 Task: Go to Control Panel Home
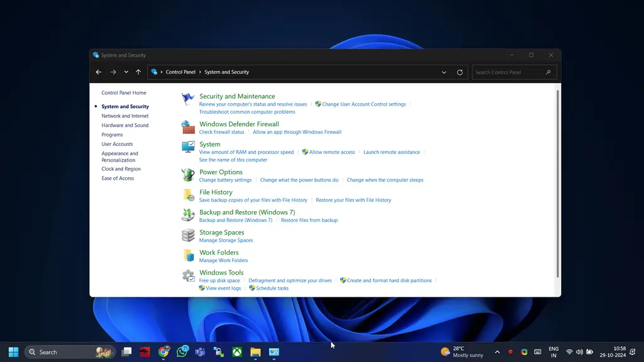124,93
